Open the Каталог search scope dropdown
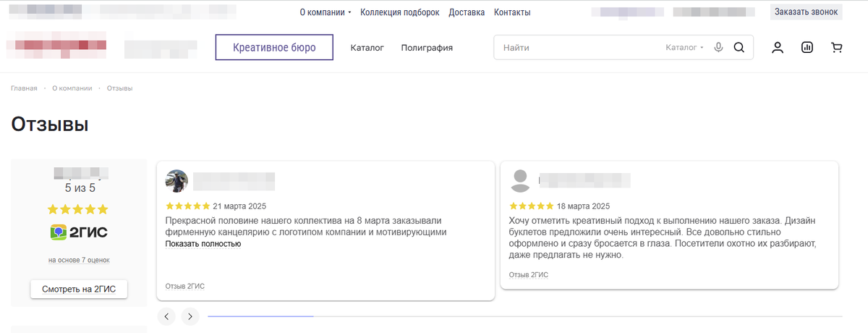The width and height of the screenshot is (868, 333). [684, 48]
